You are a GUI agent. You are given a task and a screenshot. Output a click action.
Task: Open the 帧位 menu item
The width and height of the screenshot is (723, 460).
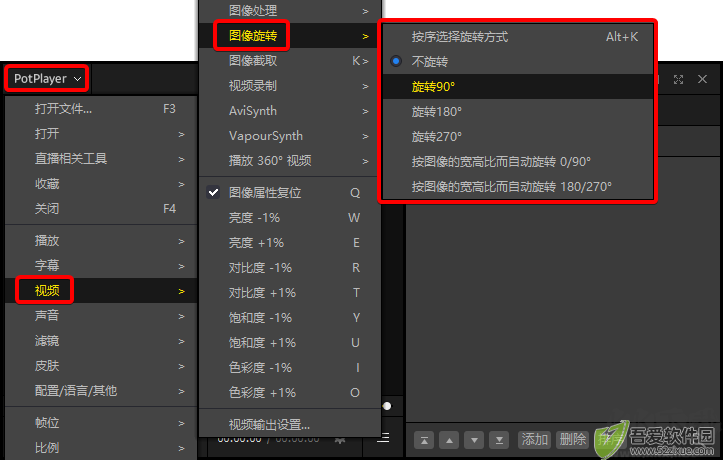(x=101, y=423)
